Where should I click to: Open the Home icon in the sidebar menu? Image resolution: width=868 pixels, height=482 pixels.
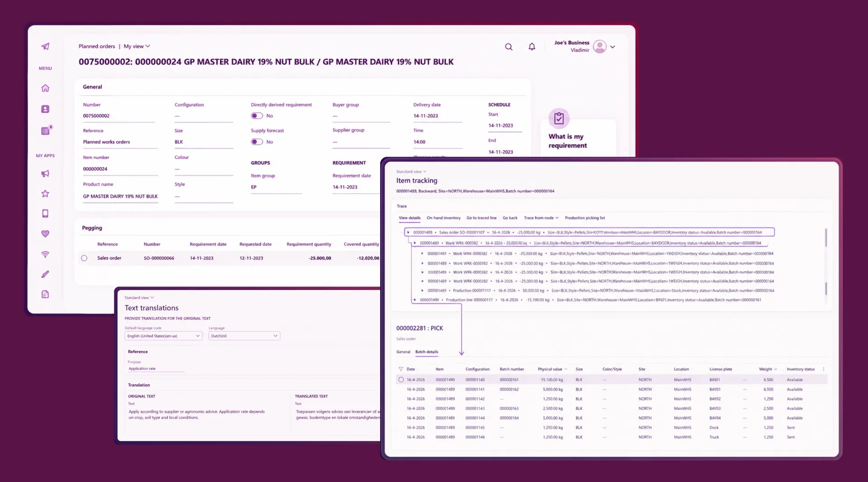click(45, 88)
